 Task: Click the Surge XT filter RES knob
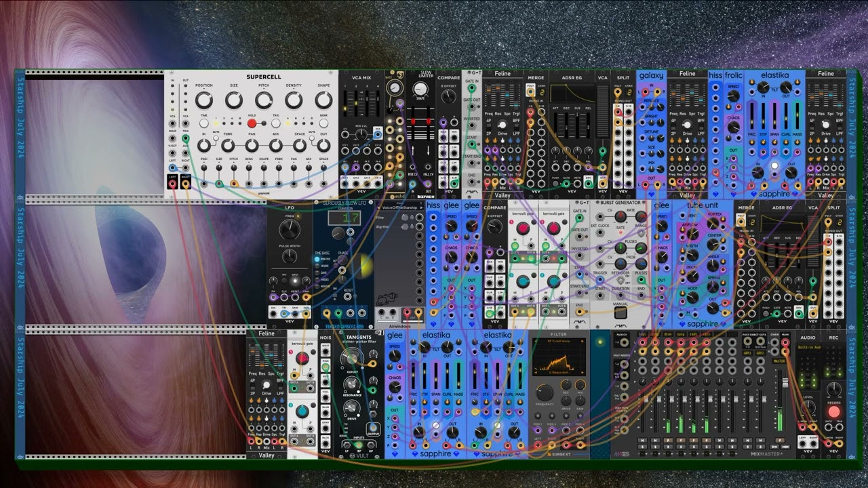pyautogui.click(x=566, y=385)
